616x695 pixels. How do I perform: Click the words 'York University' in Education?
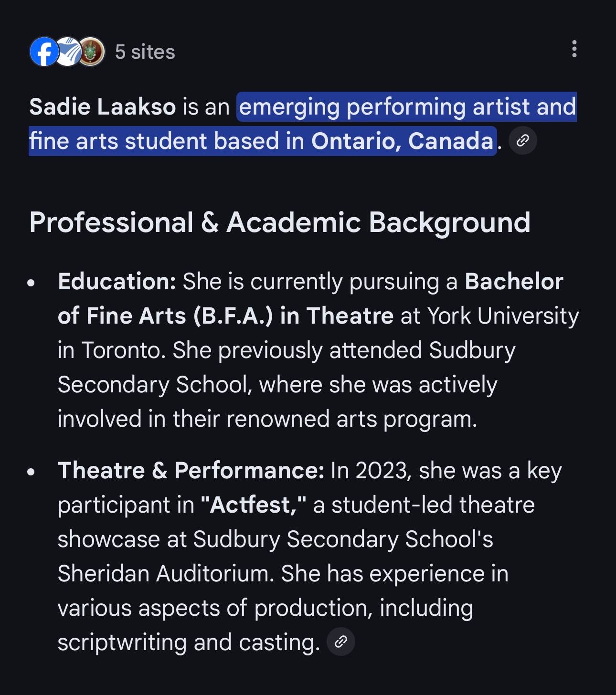coord(503,316)
